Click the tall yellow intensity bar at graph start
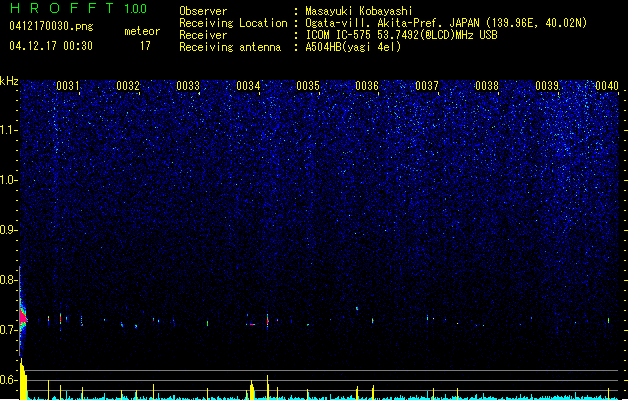Viewport: 629px width, 400px height. point(23,379)
